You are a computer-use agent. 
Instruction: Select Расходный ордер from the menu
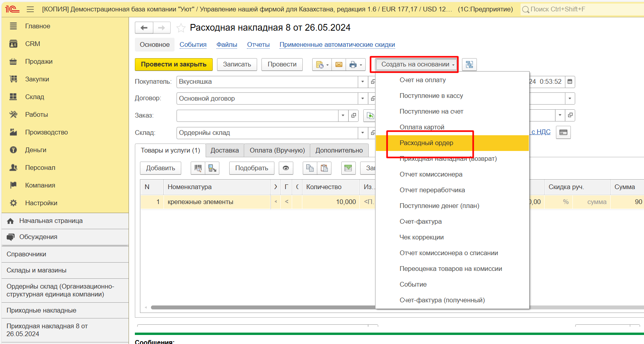click(426, 143)
